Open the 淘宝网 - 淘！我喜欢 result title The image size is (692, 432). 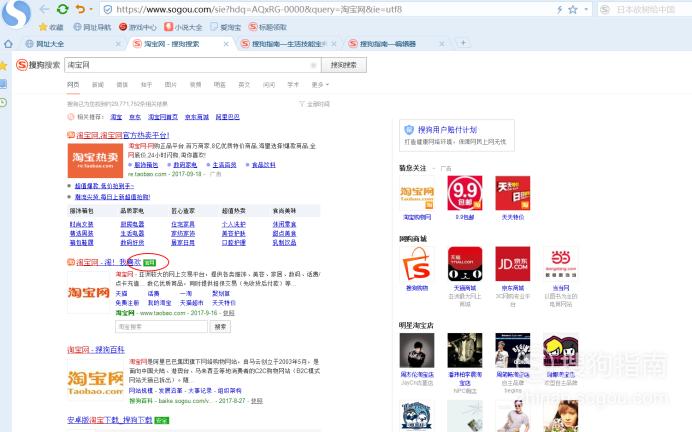[x=108, y=262]
